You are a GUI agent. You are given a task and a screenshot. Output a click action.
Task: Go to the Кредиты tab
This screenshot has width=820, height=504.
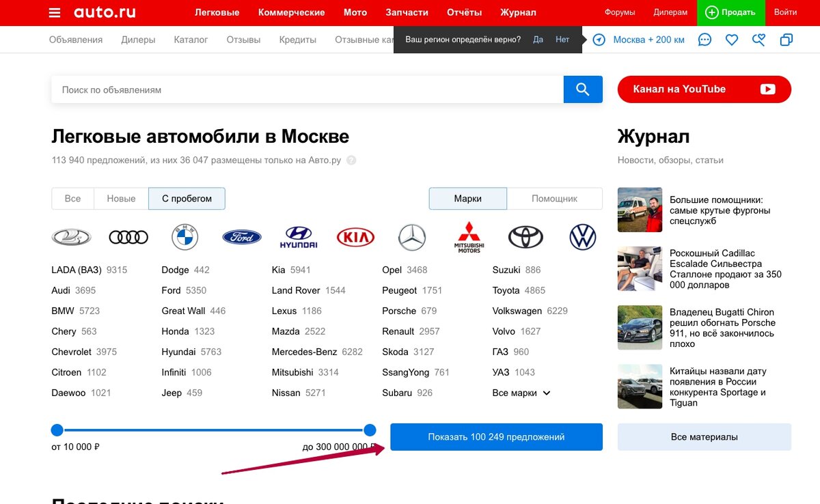[298, 40]
